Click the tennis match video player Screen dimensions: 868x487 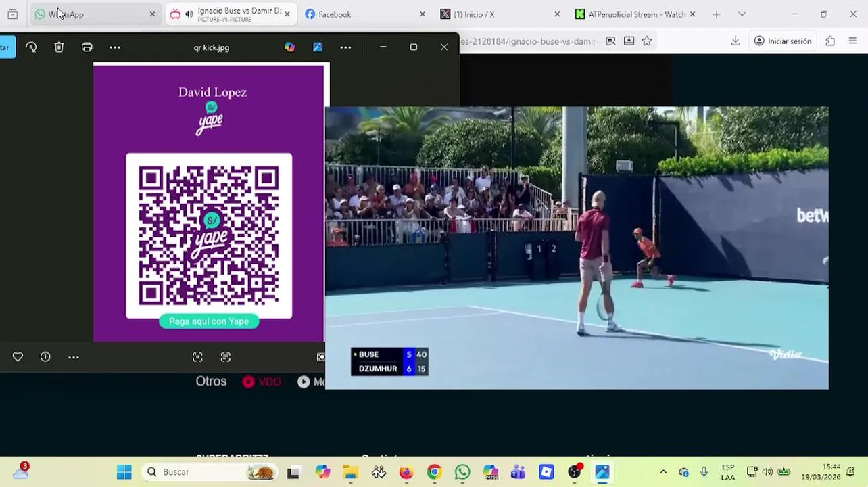pyautogui.click(x=577, y=248)
